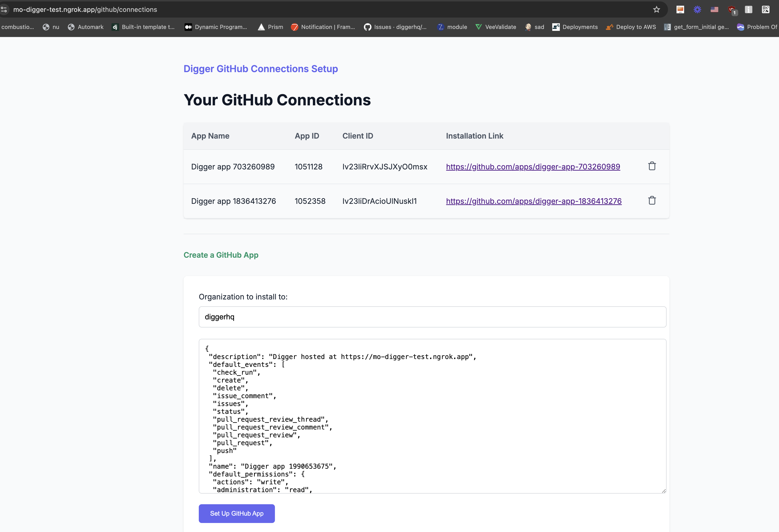Click inside the JSON manifest textarea
779x532 pixels.
point(432,416)
